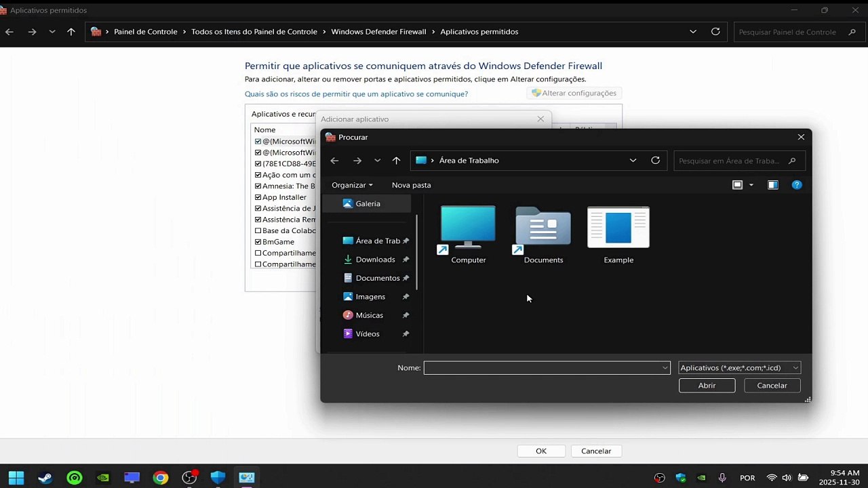868x488 pixels.
Task: Toggle the App Installer checkbox
Action: tap(258, 197)
